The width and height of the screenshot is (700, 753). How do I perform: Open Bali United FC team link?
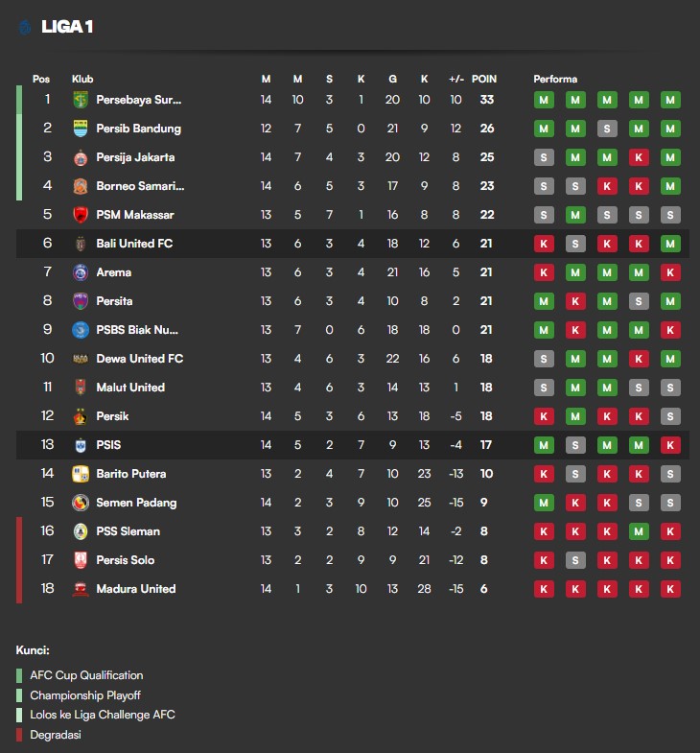coord(134,244)
